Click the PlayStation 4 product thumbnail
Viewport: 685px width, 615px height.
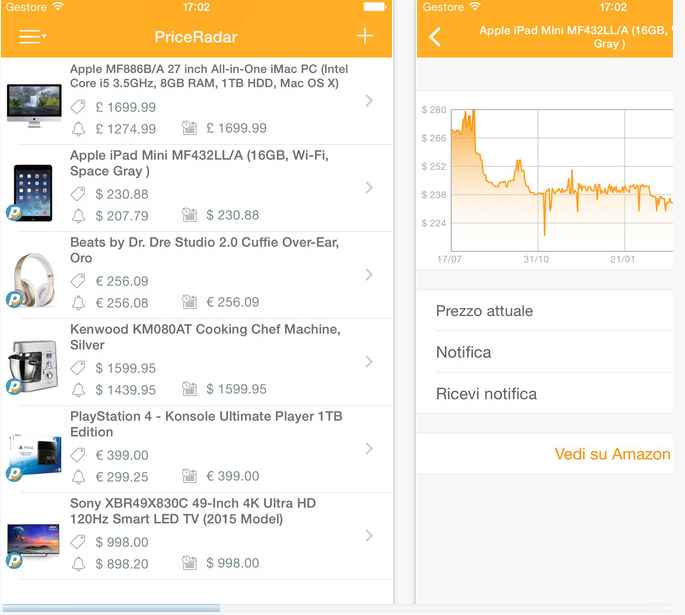click(x=33, y=449)
